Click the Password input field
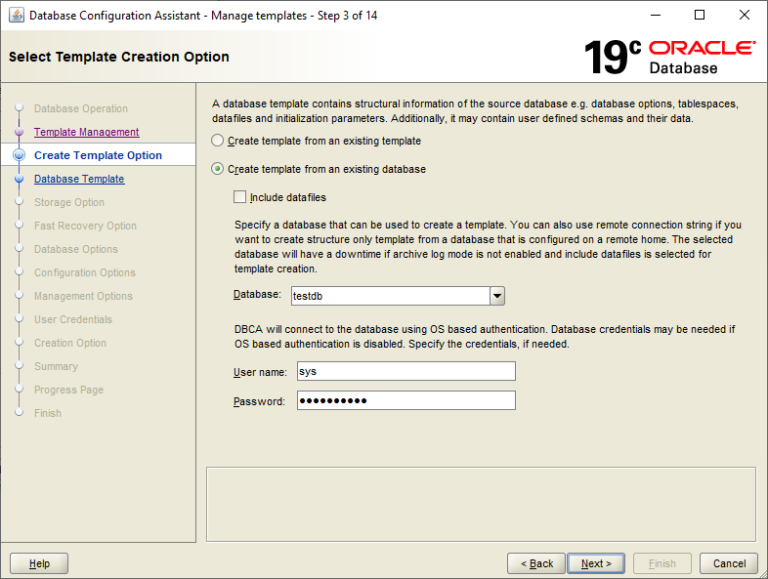 406,400
